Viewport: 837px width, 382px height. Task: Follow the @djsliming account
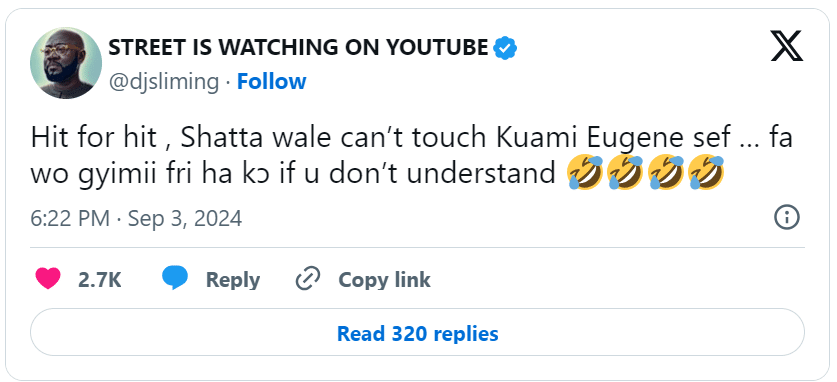[x=271, y=82]
